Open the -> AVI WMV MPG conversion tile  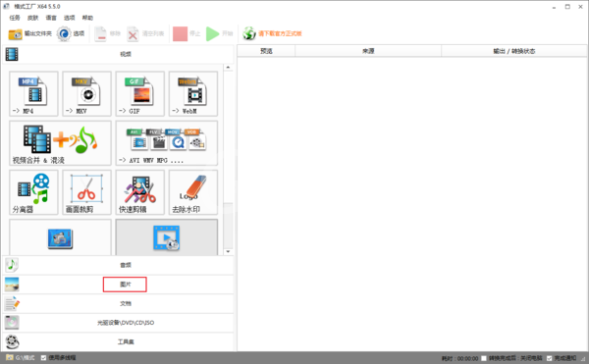tap(167, 143)
